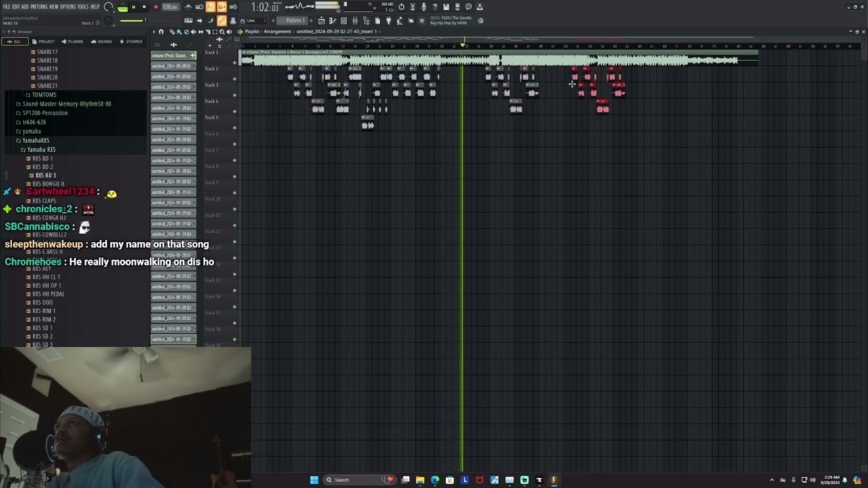This screenshot has height=488, width=868.
Task: Mute Track 3 with its green dot
Action: click(235, 96)
